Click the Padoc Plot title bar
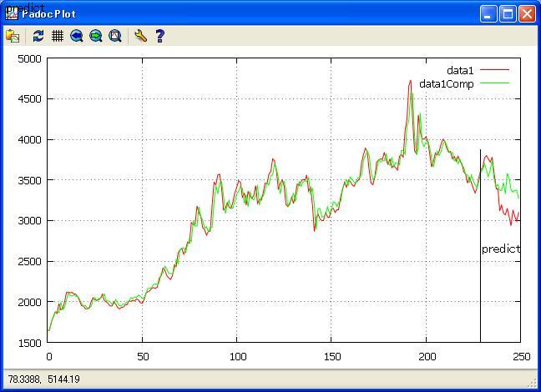The height and width of the screenshot is (392, 541). tap(250, 14)
